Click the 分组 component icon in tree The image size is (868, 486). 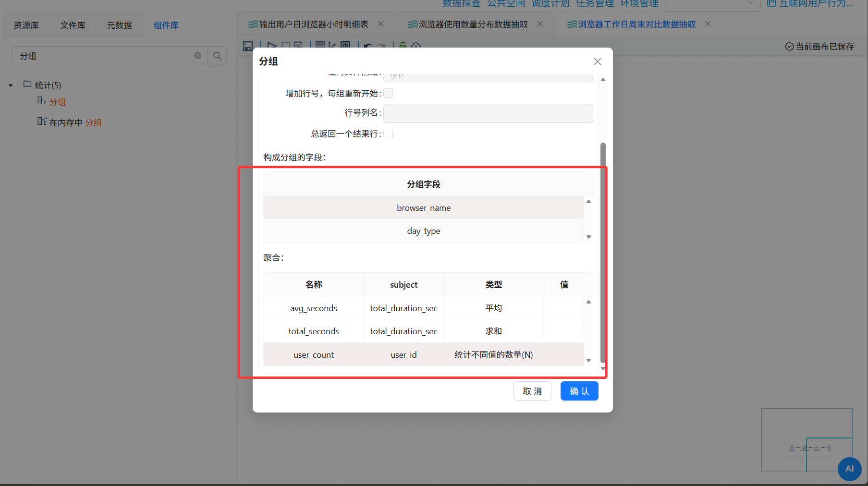point(42,101)
